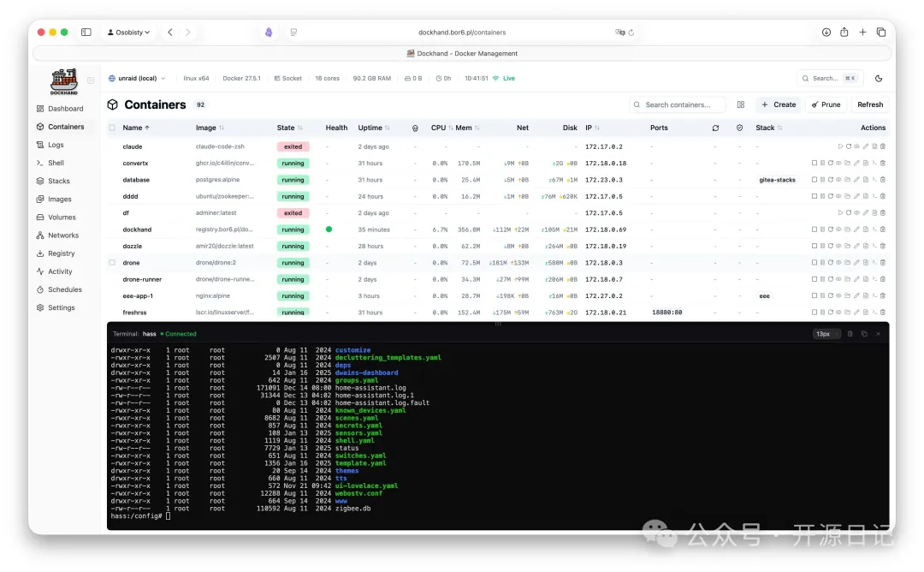Inspect the dockhand container via eye icon
This screenshot has height=572, width=924.
pos(838,229)
